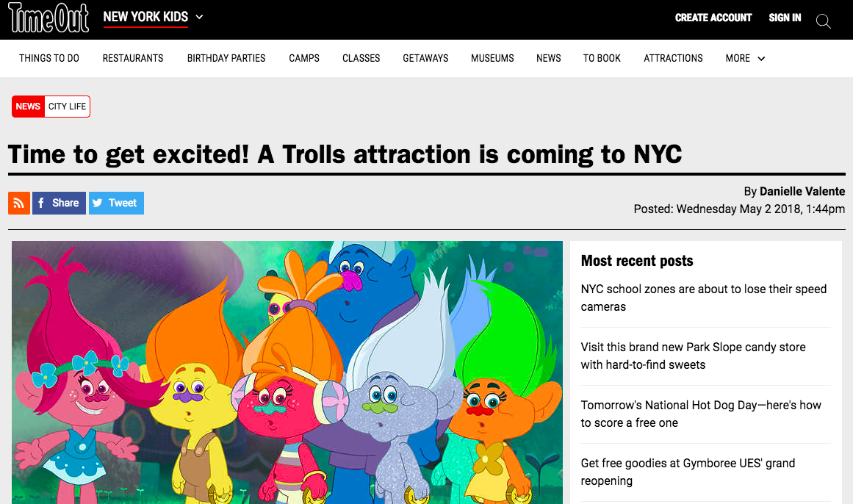Click the orange RSS feed icon
This screenshot has width=853, height=504.
[19, 203]
